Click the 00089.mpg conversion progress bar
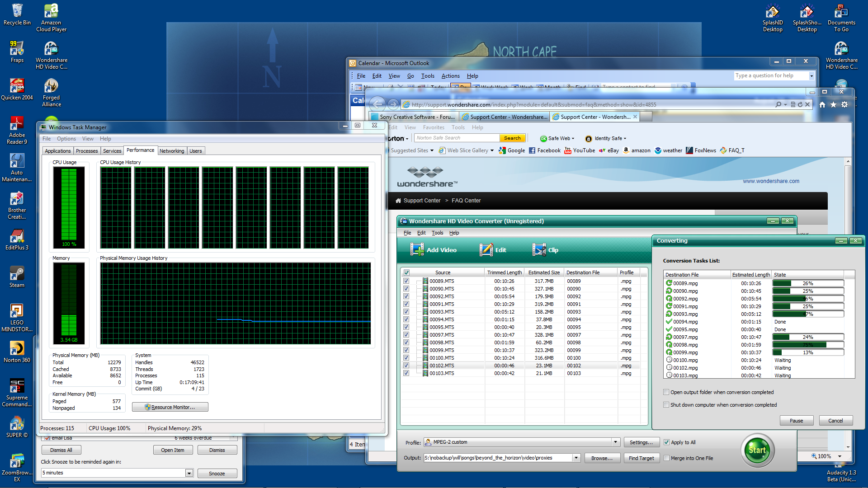The height and width of the screenshot is (488, 868). pyautogui.click(x=808, y=283)
